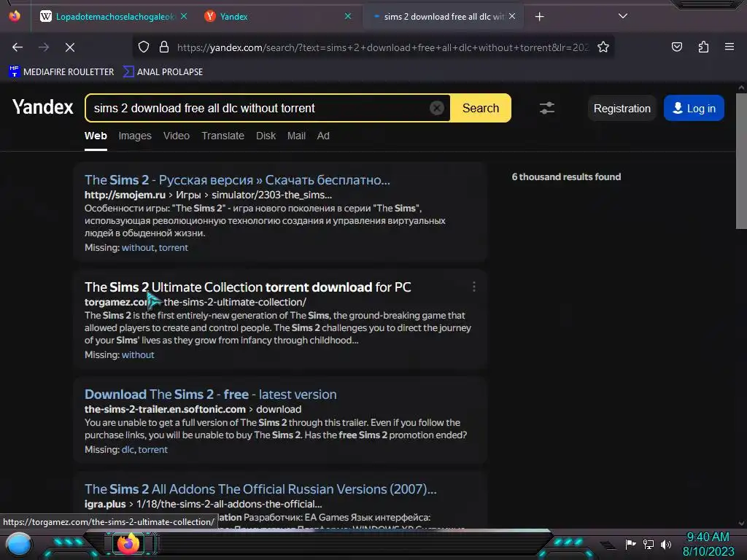Viewport: 747px width, 560px height.
Task: Click the Firefox icon left of tabs
Action: (15, 16)
